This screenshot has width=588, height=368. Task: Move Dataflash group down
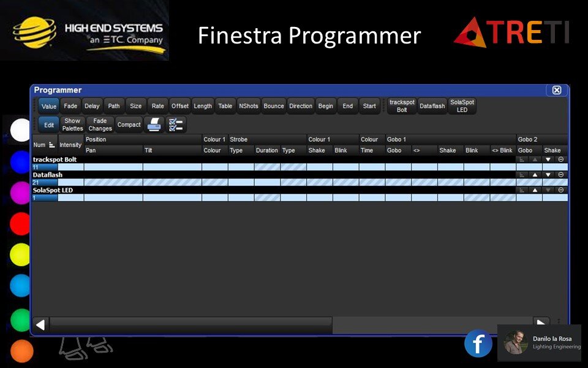point(548,175)
